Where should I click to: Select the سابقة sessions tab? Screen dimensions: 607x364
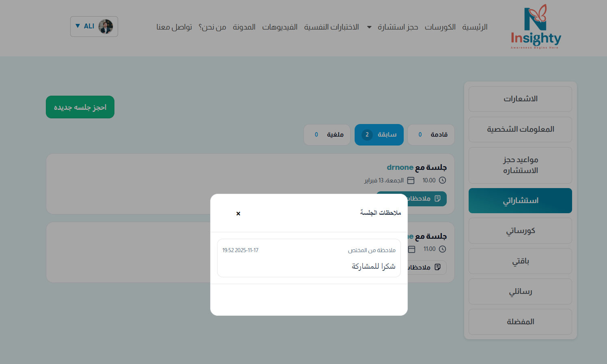click(x=379, y=135)
